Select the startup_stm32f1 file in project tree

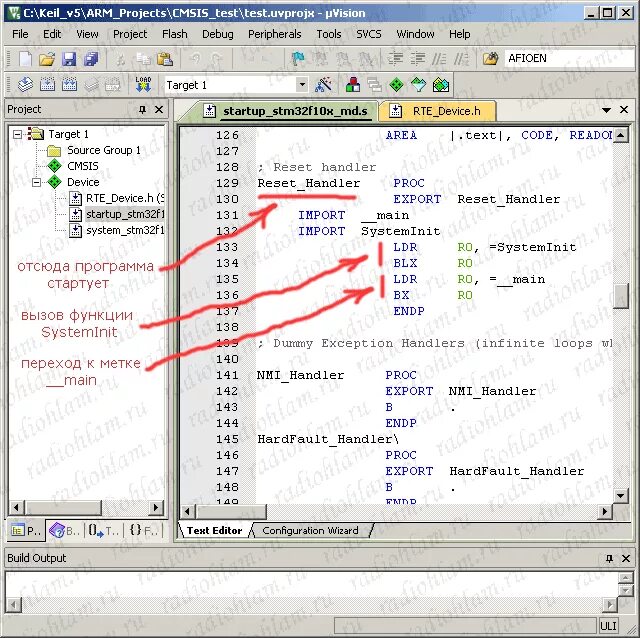point(125,214)
